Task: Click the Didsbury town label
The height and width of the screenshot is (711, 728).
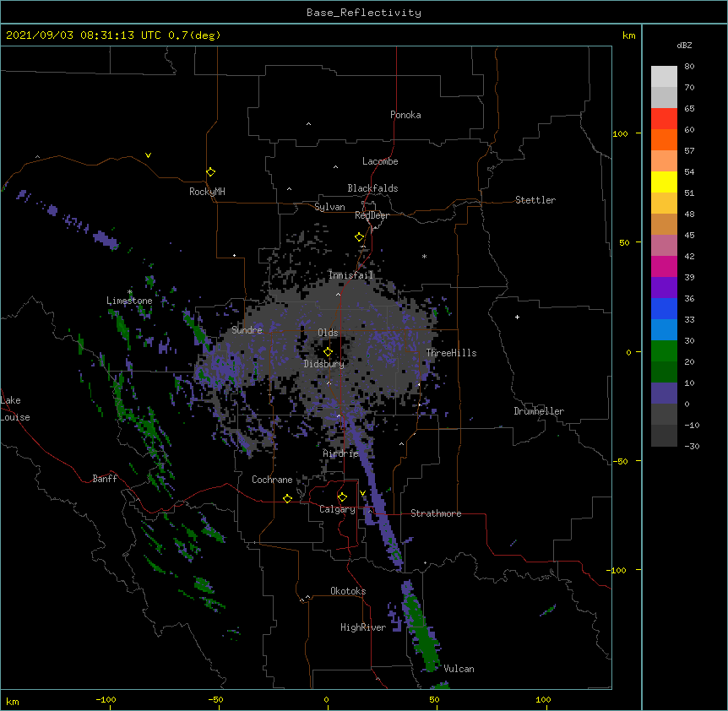Action: 323,364
